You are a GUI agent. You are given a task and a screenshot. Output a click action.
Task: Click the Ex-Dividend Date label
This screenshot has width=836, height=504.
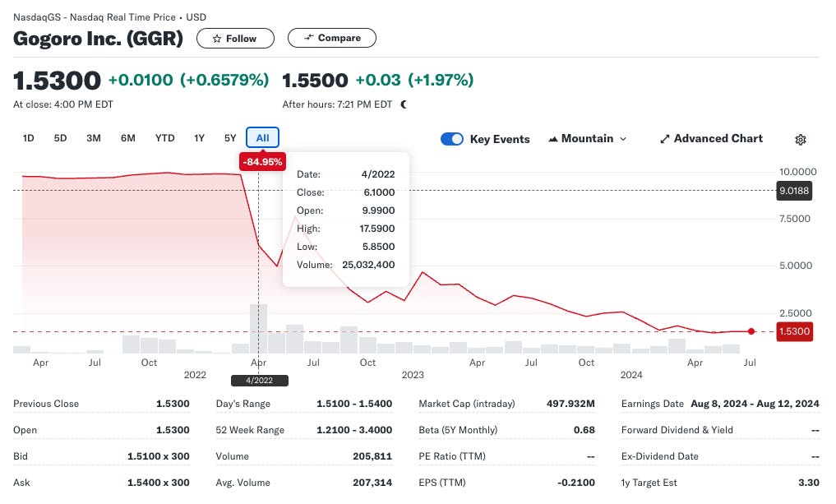[x=659, y=456]
